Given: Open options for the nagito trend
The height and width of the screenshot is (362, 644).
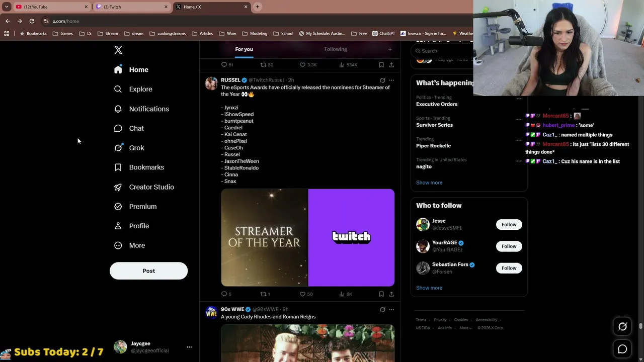Looking at the screenshot, I should pos(519,161).
